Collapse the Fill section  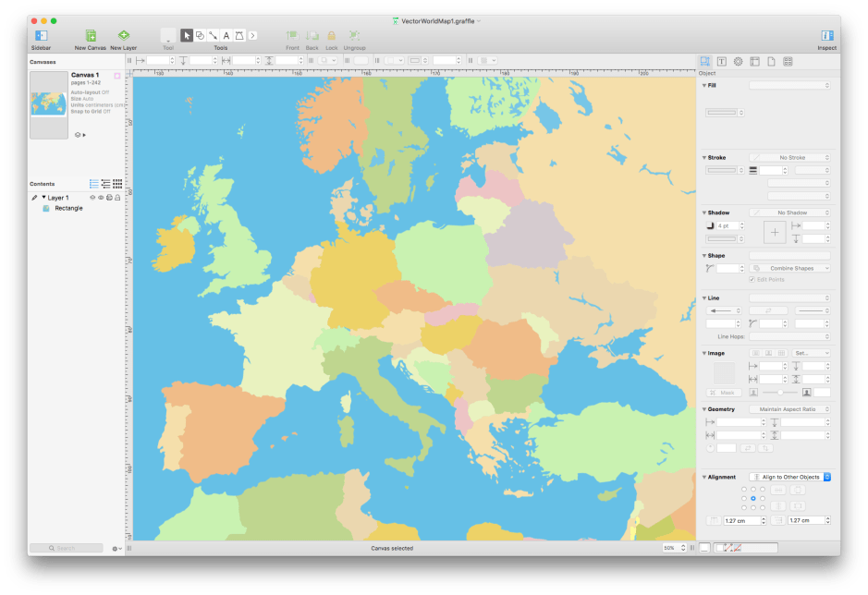click(x=705, y=85)
